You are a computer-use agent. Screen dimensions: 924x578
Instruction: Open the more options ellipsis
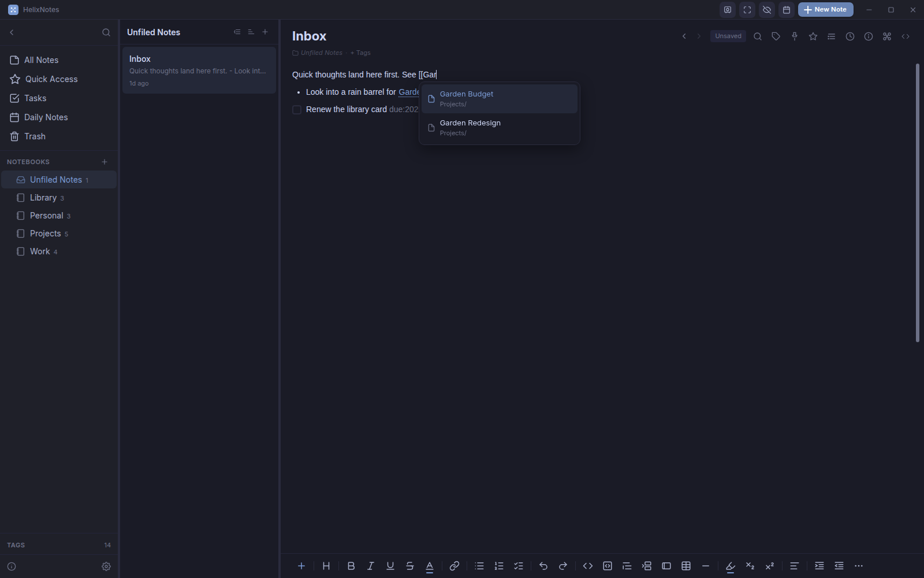pyautogui.click(x=859, y=566)
